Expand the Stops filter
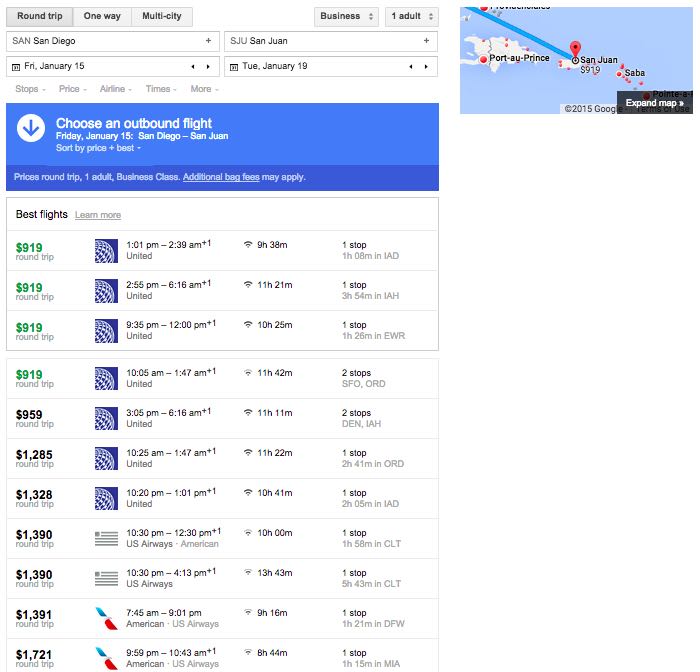 [30, 89]
